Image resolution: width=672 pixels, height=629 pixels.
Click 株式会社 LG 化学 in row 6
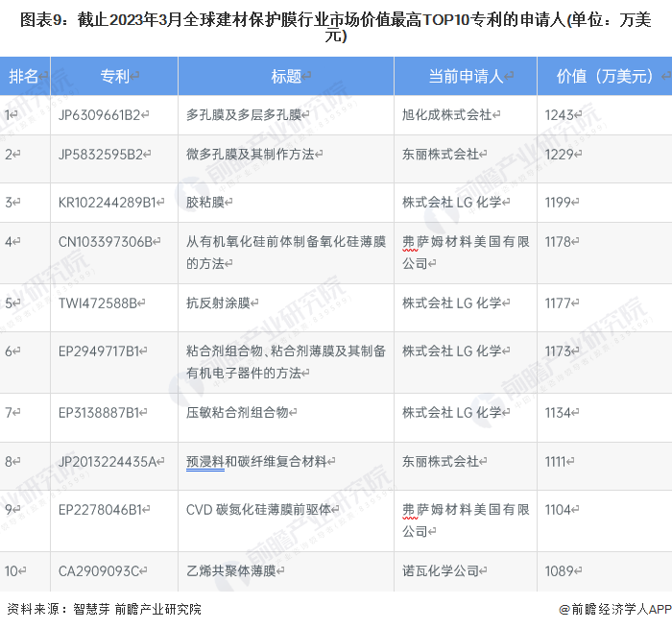click(x=452, y=351)
